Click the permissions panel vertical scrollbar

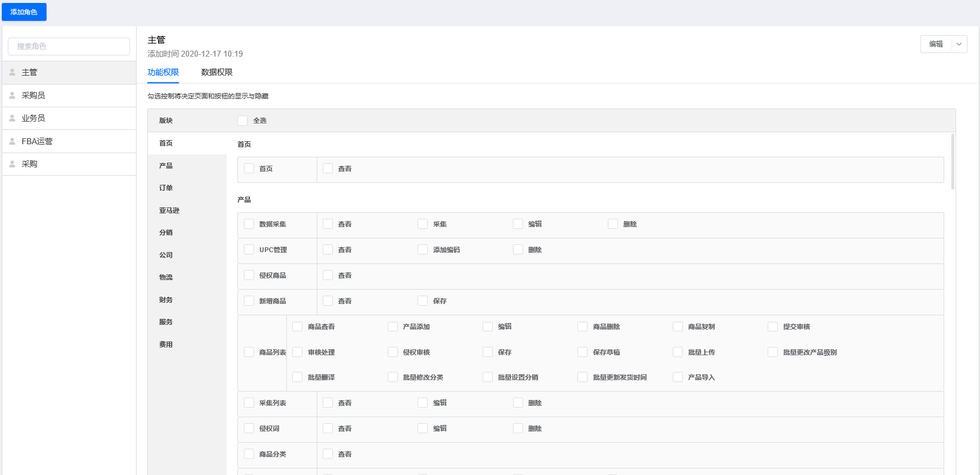click(x=953, y=162)
